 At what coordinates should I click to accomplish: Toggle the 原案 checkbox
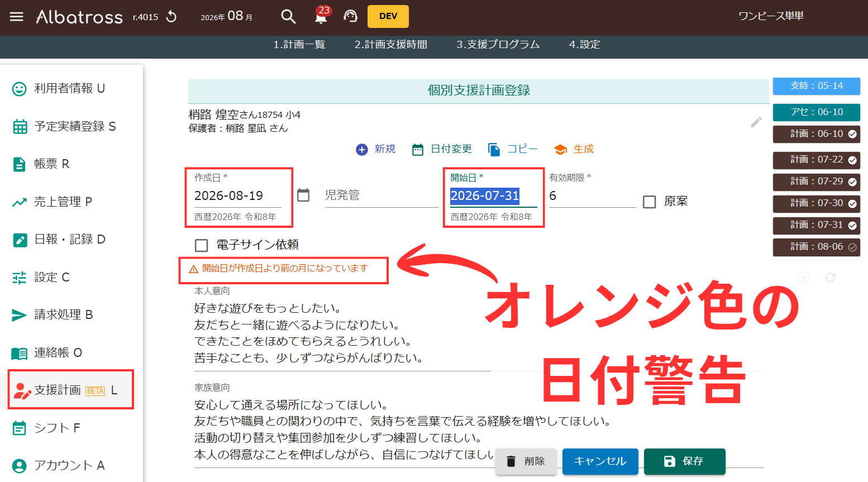point(649,202)
